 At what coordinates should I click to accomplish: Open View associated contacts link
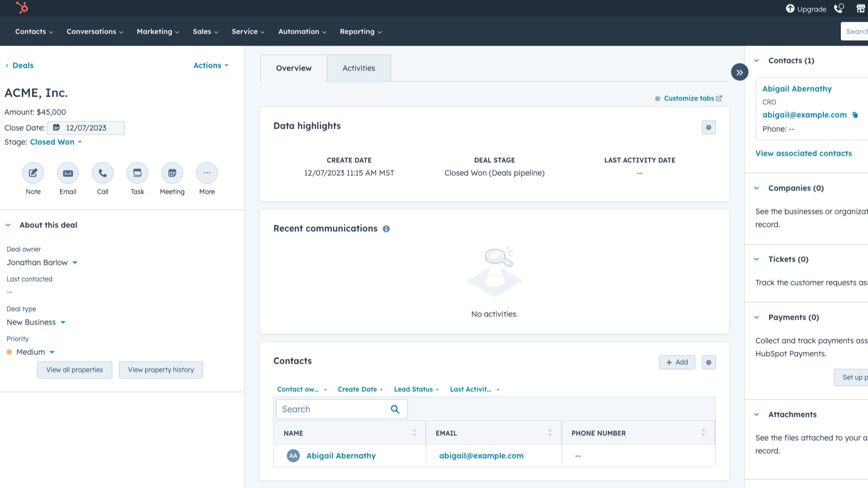pos(803,154)
